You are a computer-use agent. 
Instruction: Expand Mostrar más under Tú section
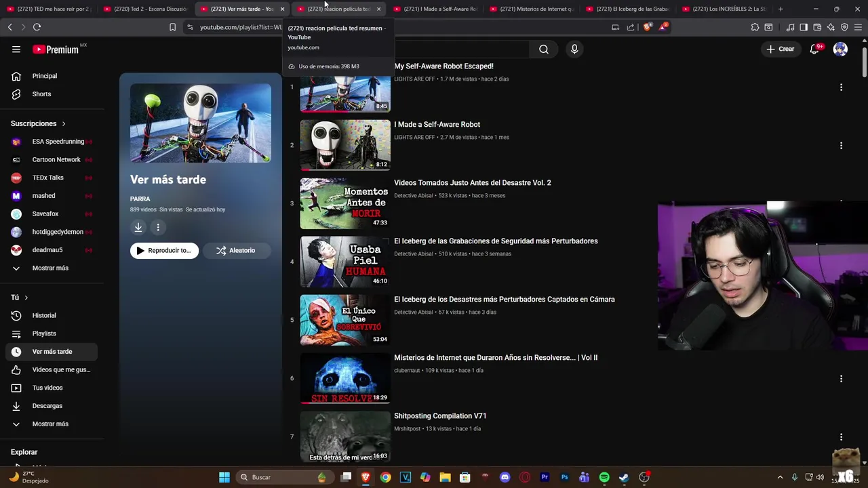click(52, 424)
